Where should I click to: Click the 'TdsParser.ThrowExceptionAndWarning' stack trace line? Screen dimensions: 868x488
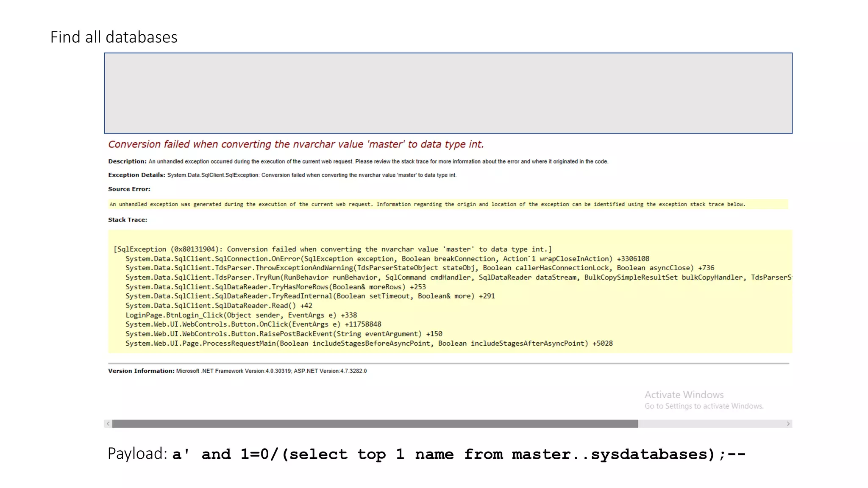[x=420, y=268]
